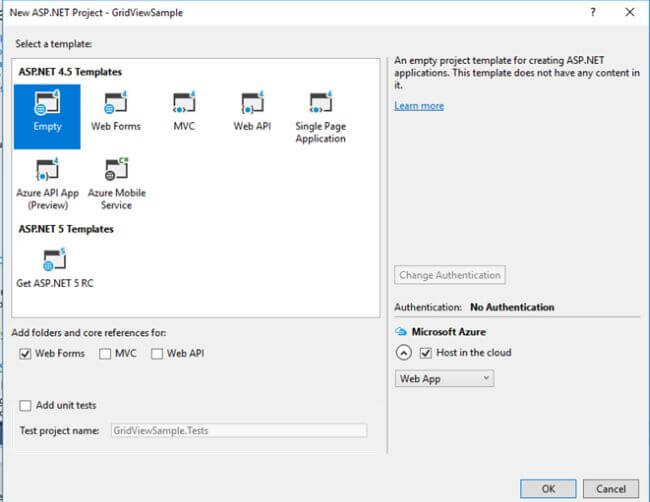
Task: Open the Learn more link
Action: [x=419, y=106]
